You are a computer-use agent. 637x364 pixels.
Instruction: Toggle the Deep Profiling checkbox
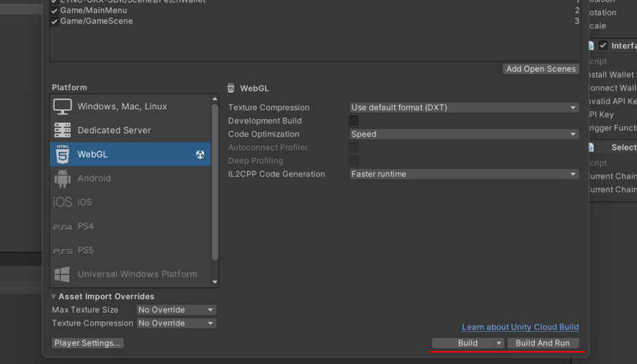353,161
